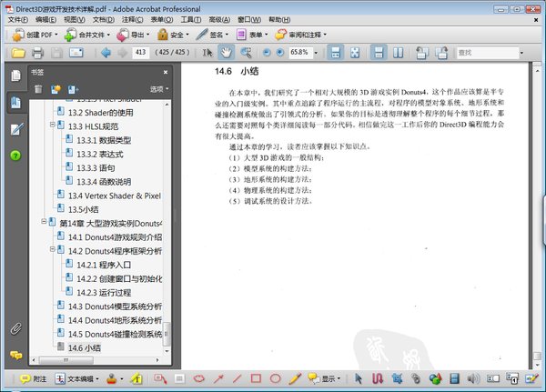This screenshot has height=392, width=546.
Task: Open the attachments paperclip panel
Action: coord(15,327)
